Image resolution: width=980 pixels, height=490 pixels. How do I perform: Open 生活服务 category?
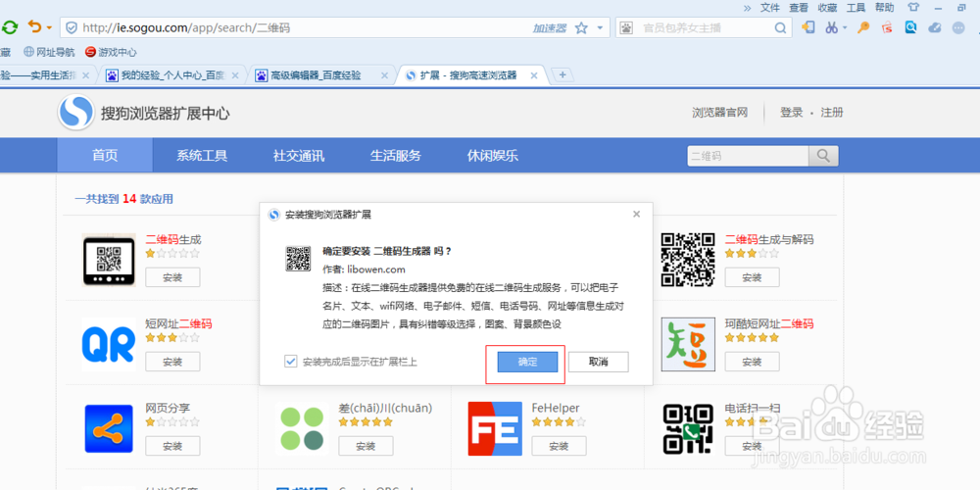tap(396, 156)
